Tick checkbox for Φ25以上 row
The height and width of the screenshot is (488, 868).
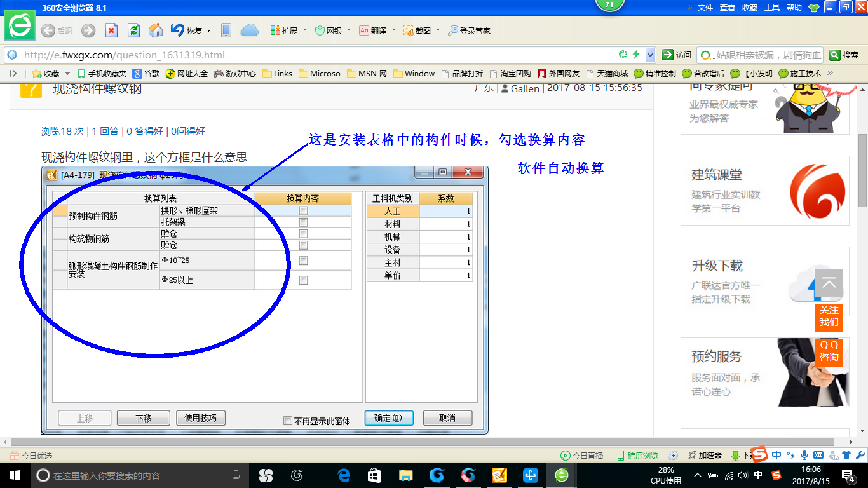coord(303,280)
